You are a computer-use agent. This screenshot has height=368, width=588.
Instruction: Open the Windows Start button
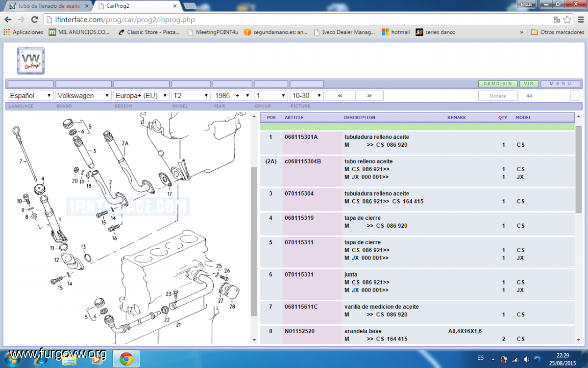click(x=11, y=359)
